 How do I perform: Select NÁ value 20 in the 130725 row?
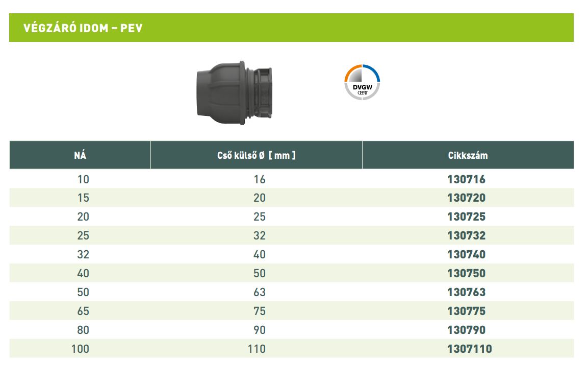(83, 217)
